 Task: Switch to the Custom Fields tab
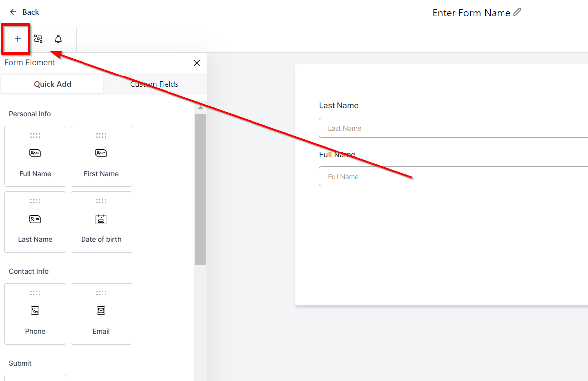[x=154, y=84]
